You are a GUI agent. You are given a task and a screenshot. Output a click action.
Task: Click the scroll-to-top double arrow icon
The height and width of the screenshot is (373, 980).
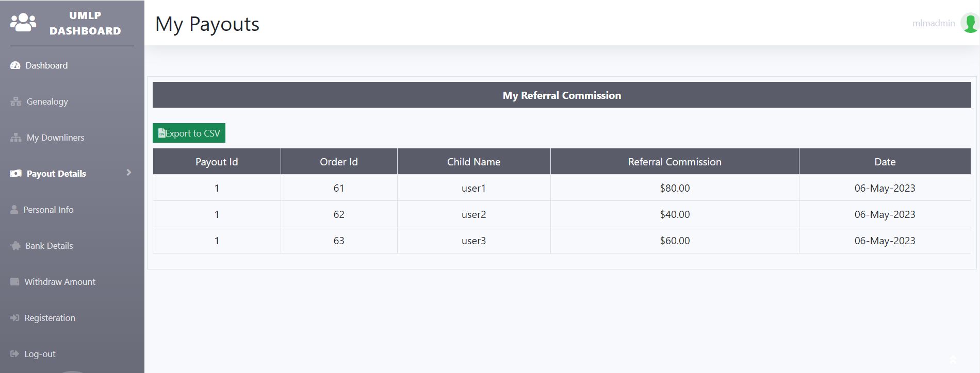[953, 360]
